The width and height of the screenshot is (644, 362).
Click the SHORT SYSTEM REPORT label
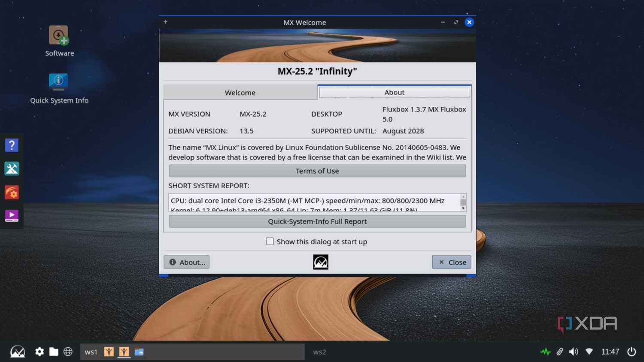[x=209, y=186]
